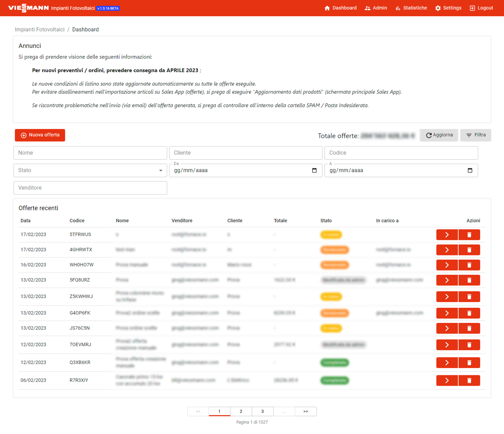Select date cell 06/02/2023
The width and height of the screenshot is (504, 434).
tap(33, 380)
